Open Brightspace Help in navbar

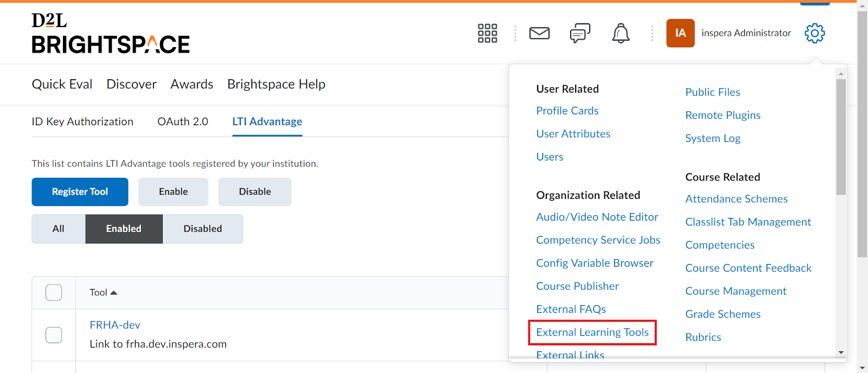(x=276, y=84)
